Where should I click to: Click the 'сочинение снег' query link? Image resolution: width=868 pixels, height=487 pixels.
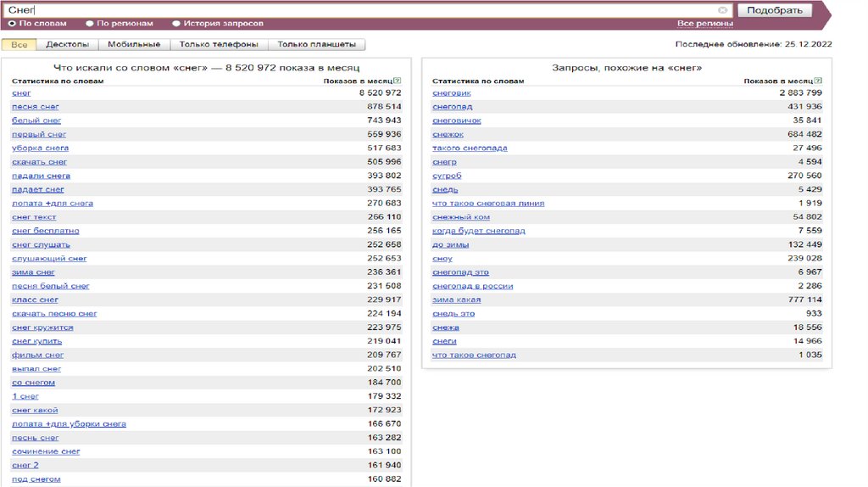(x=46, y=451)
